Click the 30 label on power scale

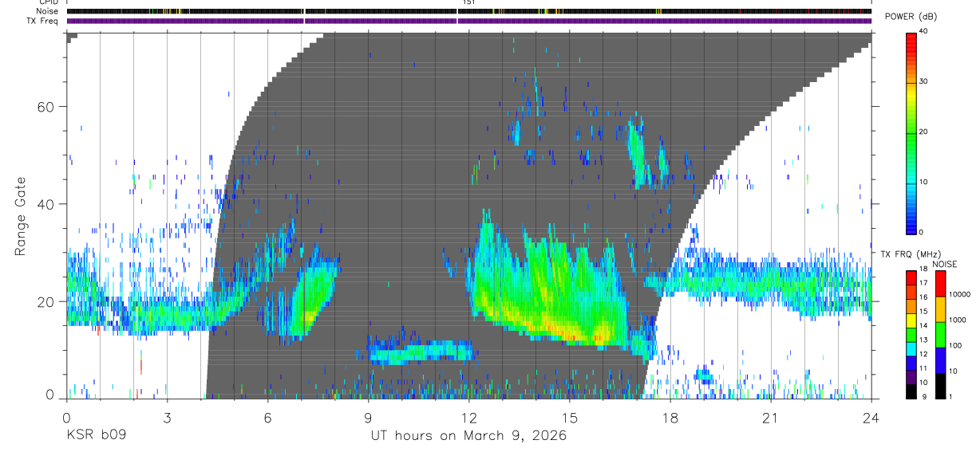click(924, 81)
